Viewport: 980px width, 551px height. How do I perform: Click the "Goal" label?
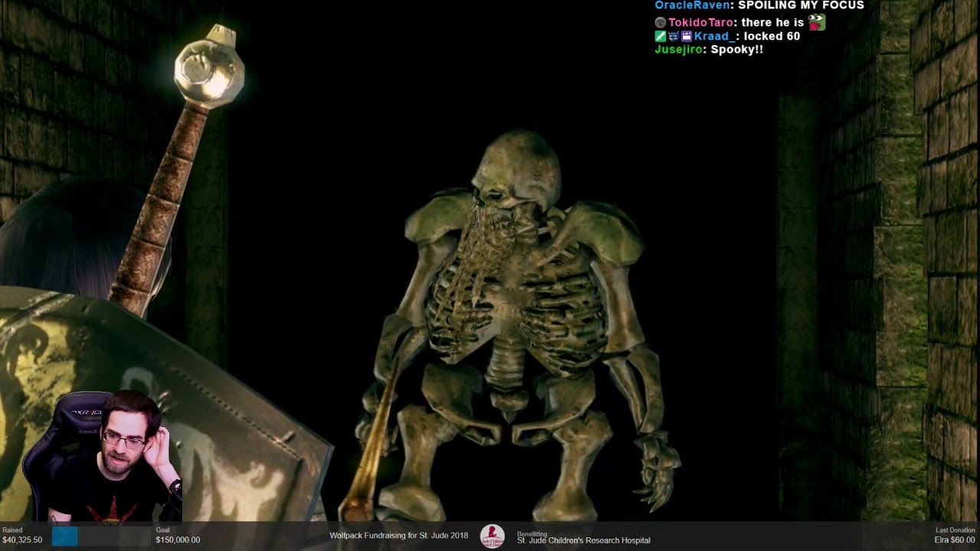[x=162, y=530]
